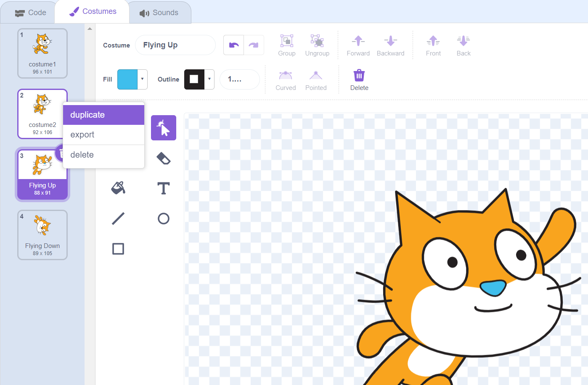The height and width of the screenshot is (385, 588).
Task: Click the outline width field
Action: (x=240, y=79)
